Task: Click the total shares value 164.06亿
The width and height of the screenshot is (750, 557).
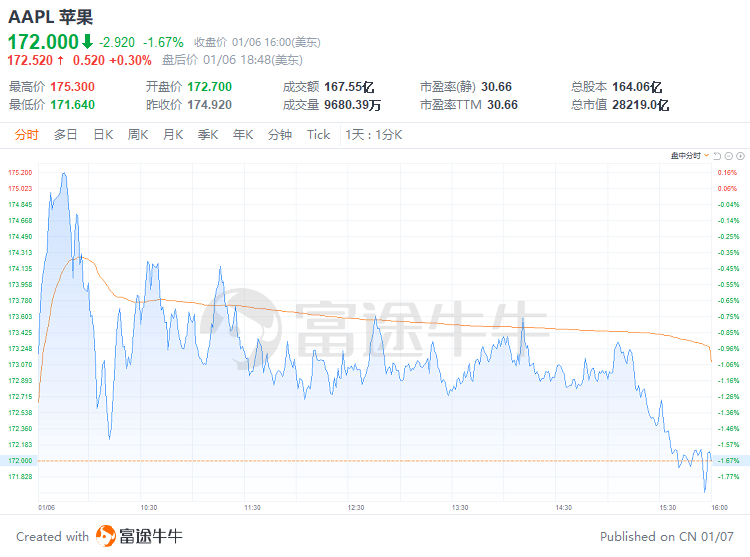Action: click(x=637, y=87)
